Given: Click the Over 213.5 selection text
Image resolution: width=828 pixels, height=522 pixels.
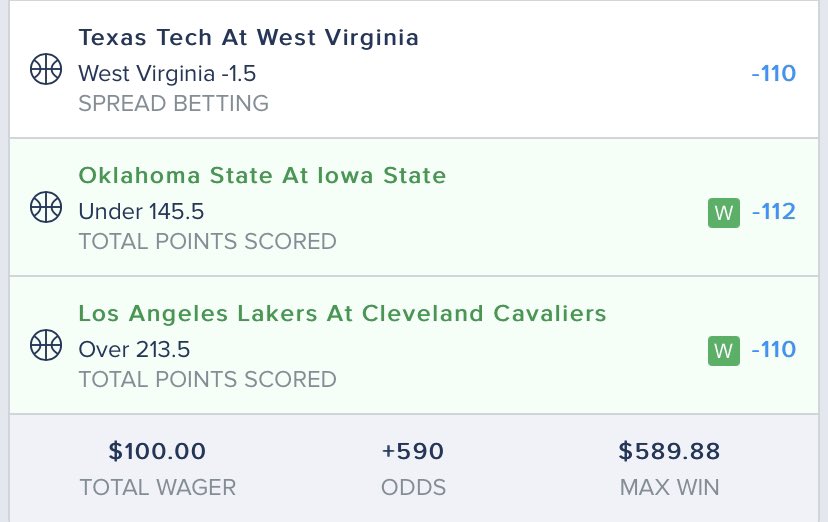Looking at the screenshot, I should pos(134,349).
